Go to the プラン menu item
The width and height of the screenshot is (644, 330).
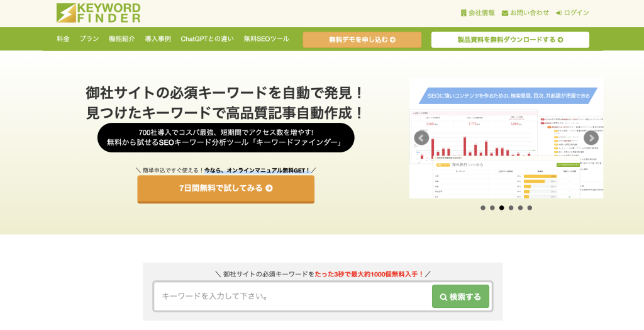pos(89,39)
